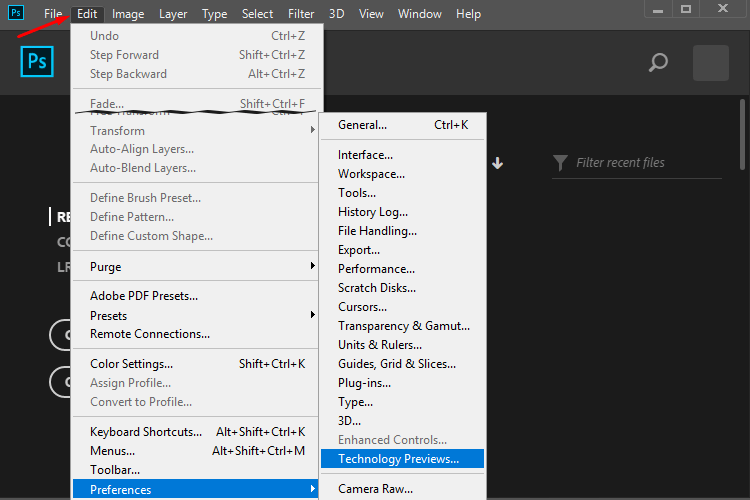The image size is (750, 500).
Task: Open Guides, Grid & Slices... preferences
Action: (x=402, y=364)
